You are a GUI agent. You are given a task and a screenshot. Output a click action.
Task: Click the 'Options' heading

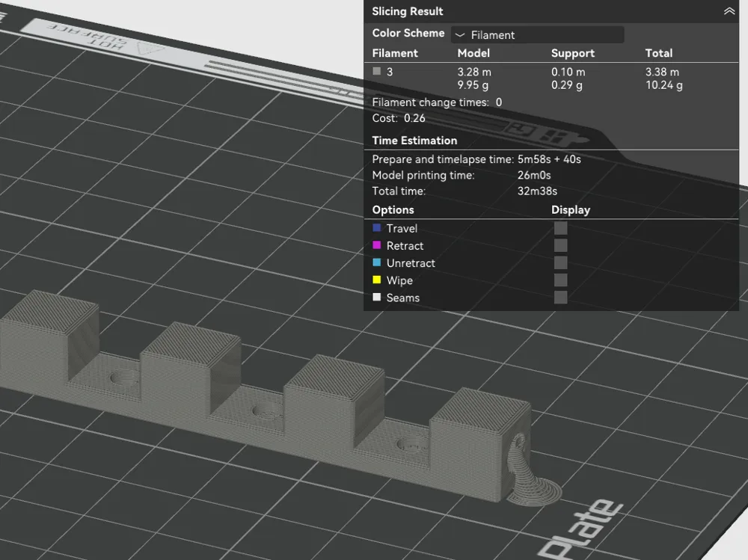393,210
